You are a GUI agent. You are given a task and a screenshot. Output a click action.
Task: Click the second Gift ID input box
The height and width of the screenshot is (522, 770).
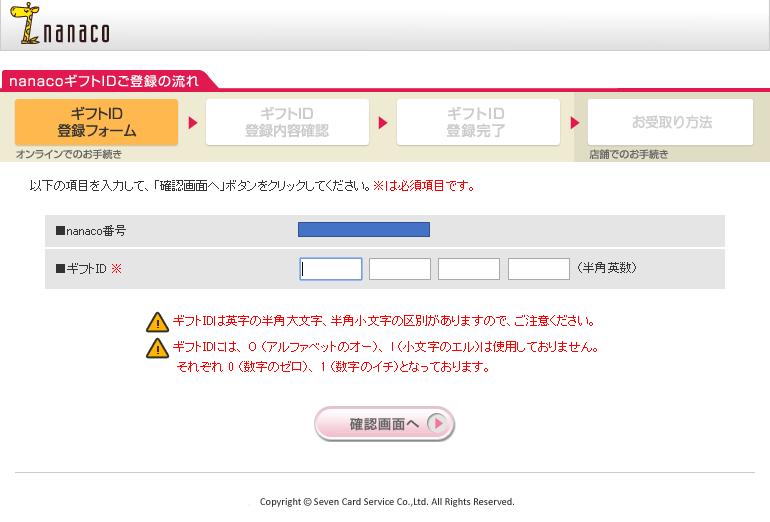click(400, 269)
